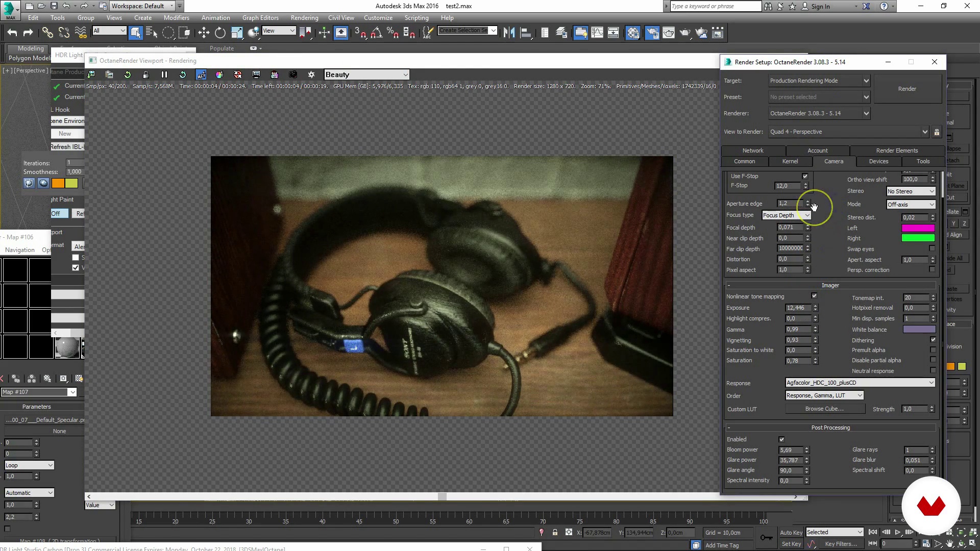Open the Mode dropdown showing Off-axis
The width and height of the screenshot is (980, 551).
[911, 205]
